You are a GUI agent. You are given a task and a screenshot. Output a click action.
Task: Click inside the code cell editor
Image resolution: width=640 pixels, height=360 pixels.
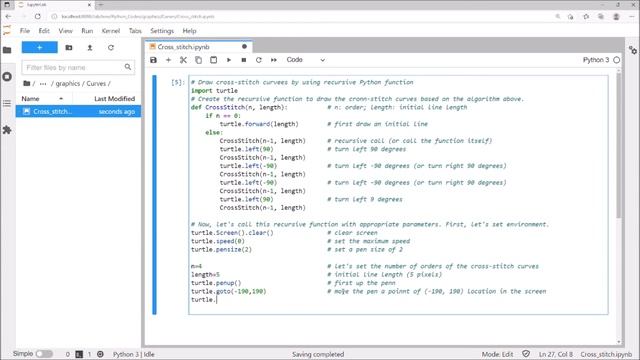pos(398,195)
